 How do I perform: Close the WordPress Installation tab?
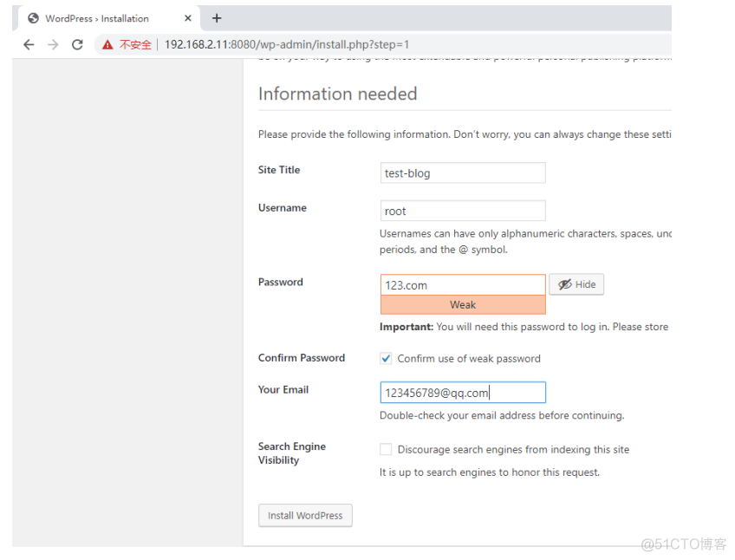(x=188, y=18)
